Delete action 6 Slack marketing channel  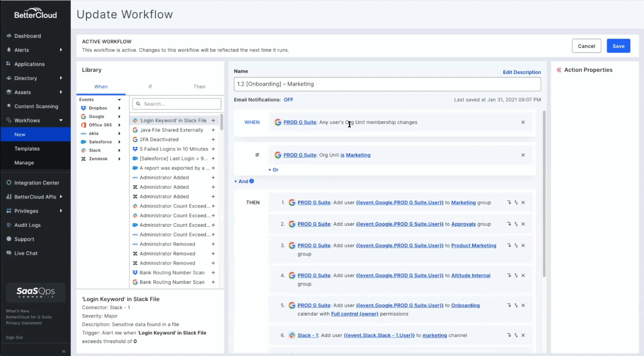(523, 335)
